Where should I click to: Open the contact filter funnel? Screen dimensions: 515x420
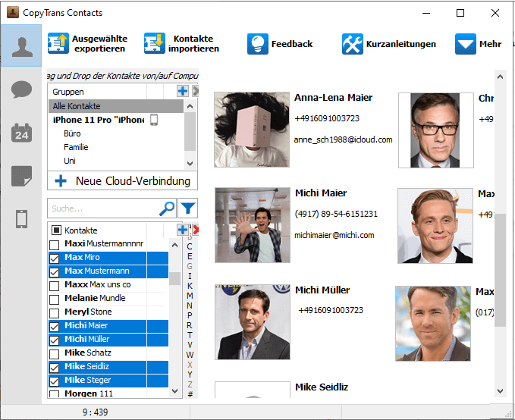[x=188, y=208]
